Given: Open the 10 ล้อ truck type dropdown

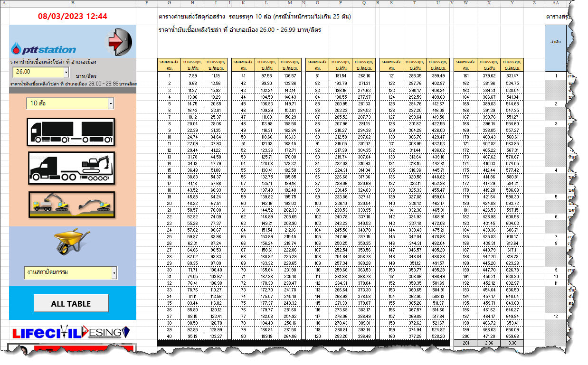Looking at the screenshot, I should click(x=111, y=103).
